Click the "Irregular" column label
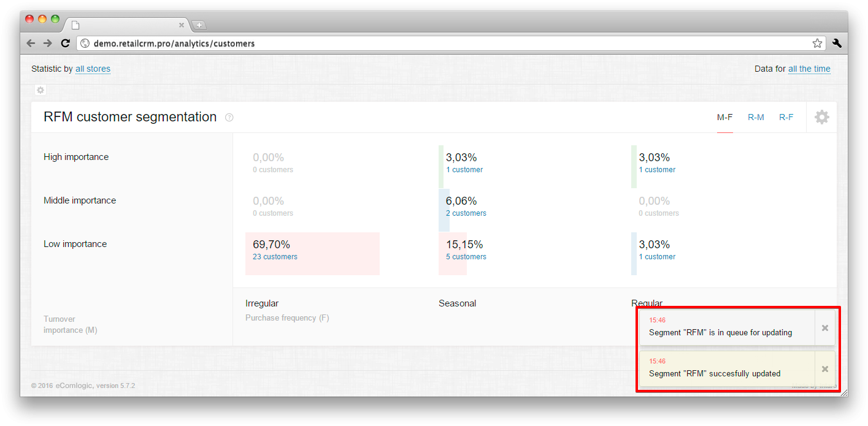The image size is (868, 426). pos(262,303)
